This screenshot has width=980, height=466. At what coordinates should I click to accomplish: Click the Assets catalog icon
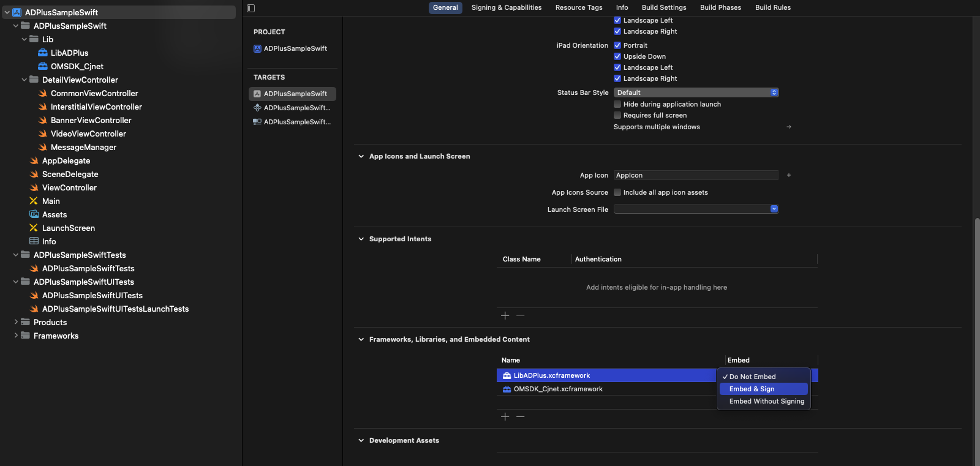click(34, 214)
